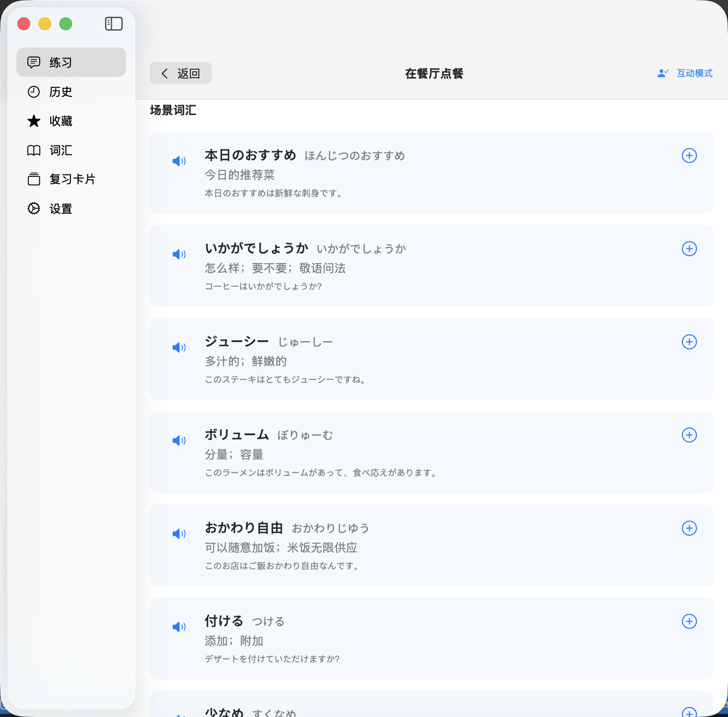Add ボリューム using plus button
The width and height of the screenshot is (728, 717).
click(x=689, y=435)
